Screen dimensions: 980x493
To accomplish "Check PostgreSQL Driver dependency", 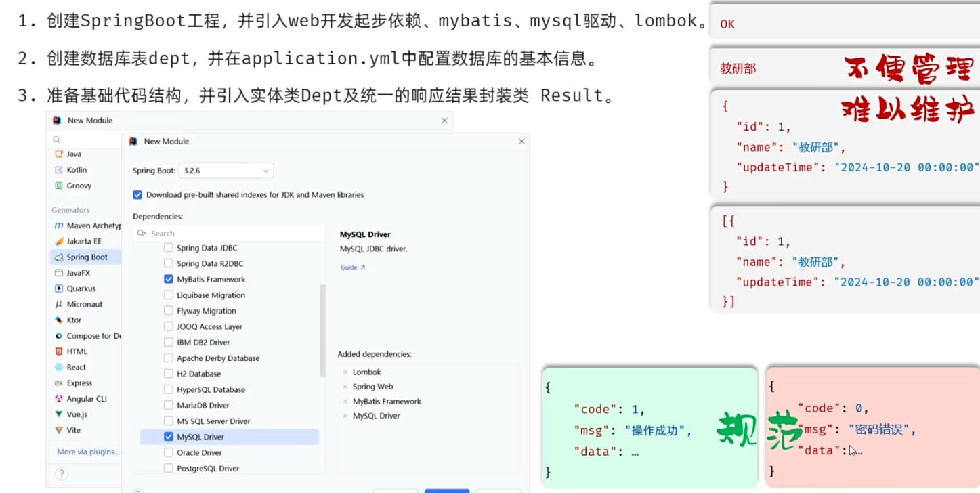I will tap(169, 469).
